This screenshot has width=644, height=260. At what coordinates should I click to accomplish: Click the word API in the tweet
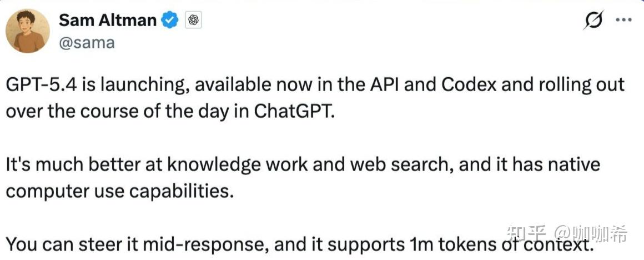[385, 85]
